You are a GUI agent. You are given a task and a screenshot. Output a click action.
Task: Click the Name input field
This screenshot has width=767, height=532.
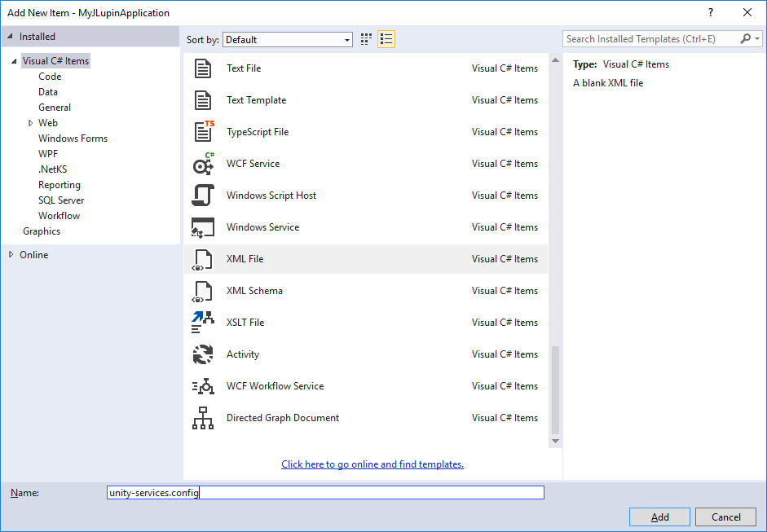click(326, 492)
